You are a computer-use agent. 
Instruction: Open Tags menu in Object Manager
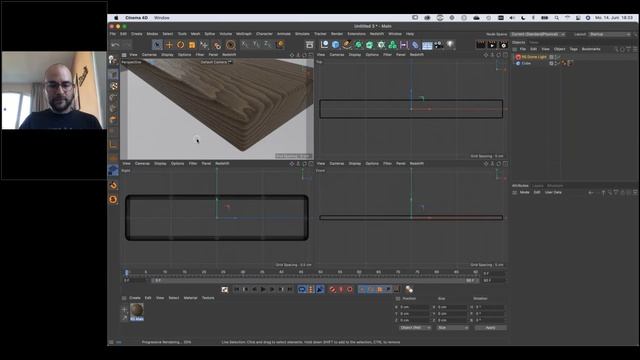point(573,49)
